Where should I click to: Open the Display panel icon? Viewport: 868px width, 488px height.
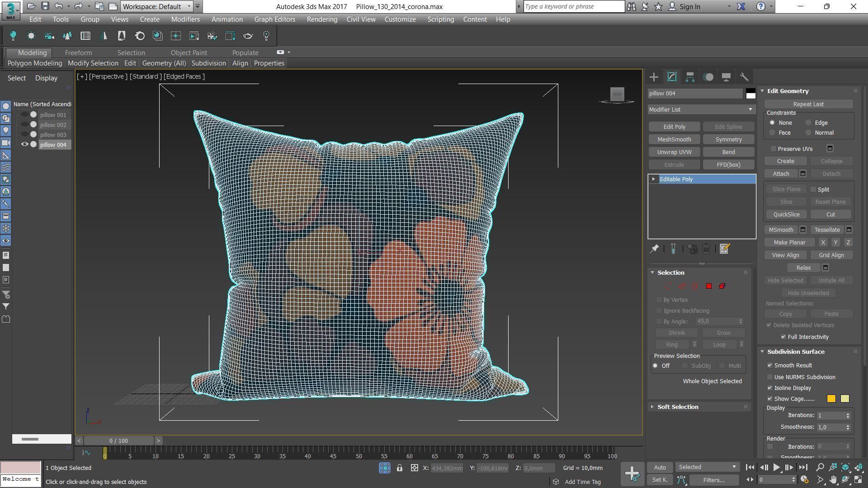(x=726, y=77)
